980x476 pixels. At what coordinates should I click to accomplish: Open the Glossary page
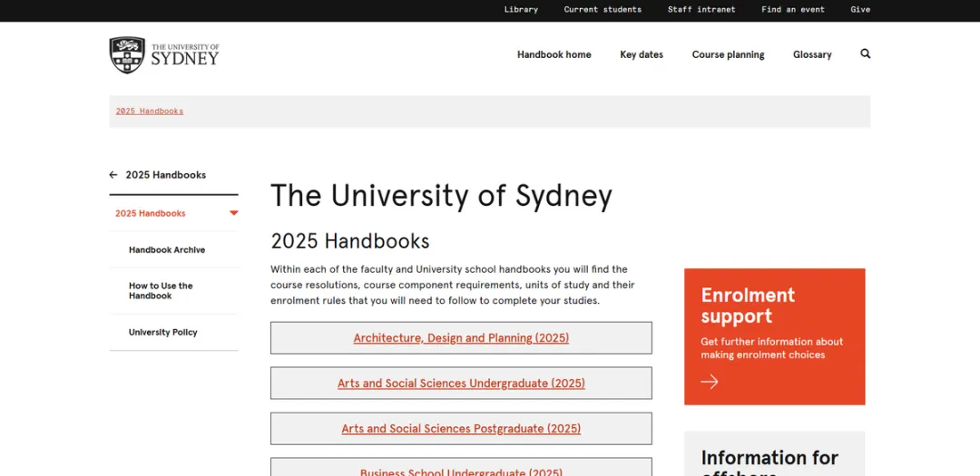point(812,54)
